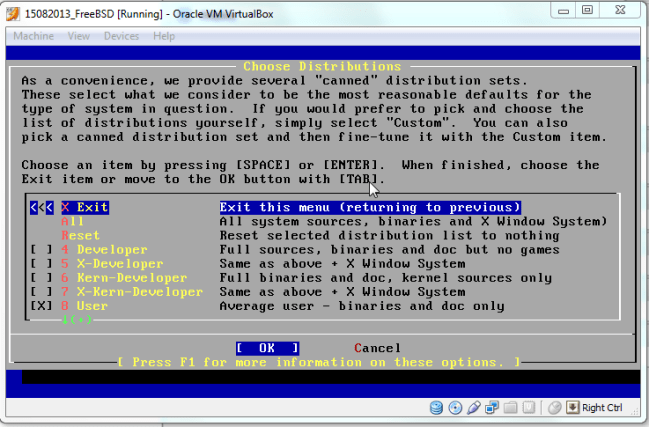Select the X Exit menu item
Viewport: 649px width, 427px height.
[x=84, y=207]
